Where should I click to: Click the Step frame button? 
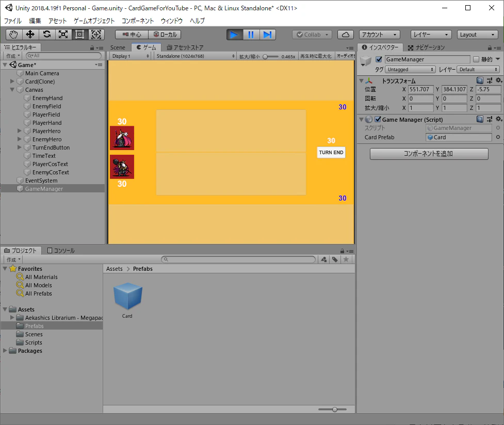point(267,35)
